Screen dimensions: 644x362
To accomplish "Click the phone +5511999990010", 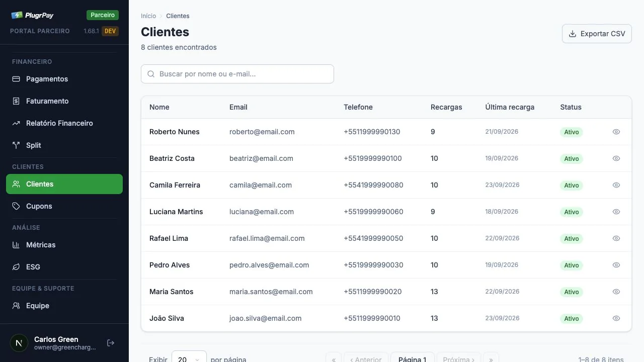I will [372, 318].
